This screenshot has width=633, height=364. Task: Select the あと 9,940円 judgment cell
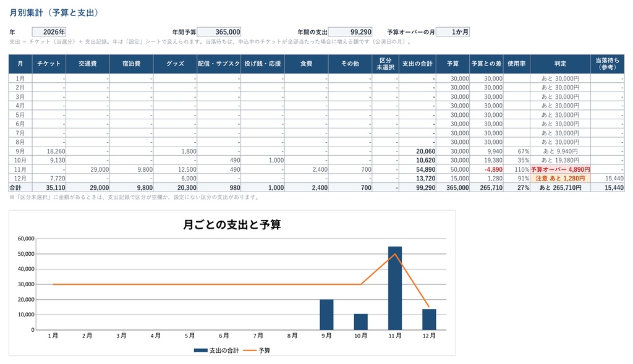click(x=560, y=151)
